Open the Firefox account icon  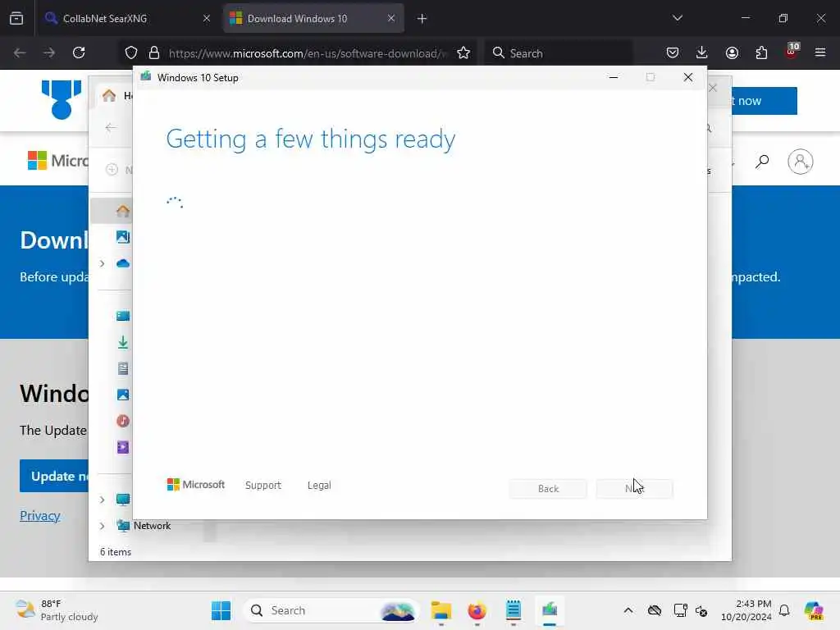tap(732, 52)
